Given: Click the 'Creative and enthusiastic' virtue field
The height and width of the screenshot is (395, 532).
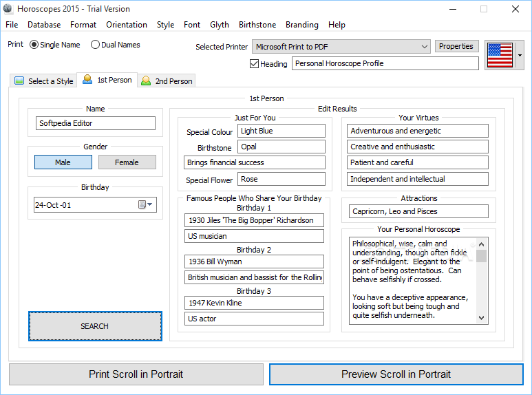Looking at the screenshot, I should pos(418,147).
